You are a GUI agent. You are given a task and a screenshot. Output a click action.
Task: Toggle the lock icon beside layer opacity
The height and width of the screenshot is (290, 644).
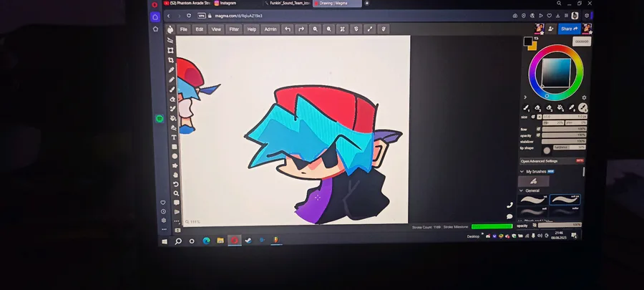point(535,225)
